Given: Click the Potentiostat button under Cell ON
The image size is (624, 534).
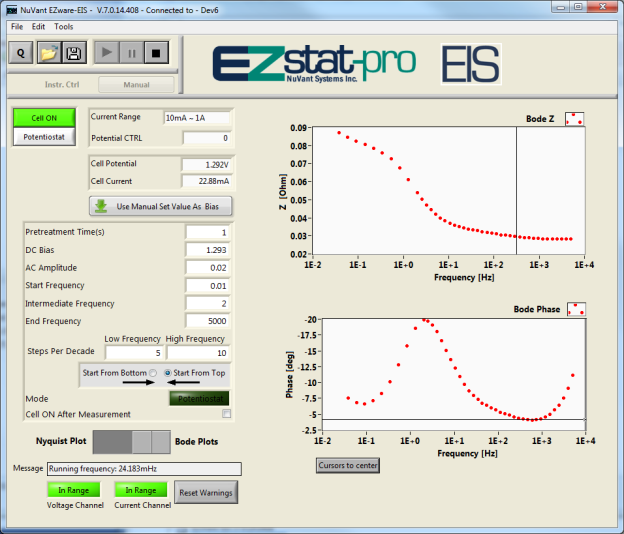Looking at the screenshot, I should (x=44, y=137).
